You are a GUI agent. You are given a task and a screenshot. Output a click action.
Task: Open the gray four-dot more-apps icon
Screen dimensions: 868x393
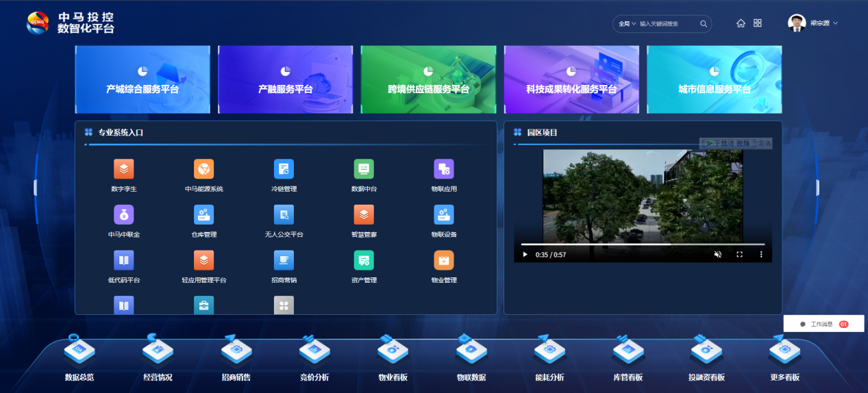[x=284, y=305]
